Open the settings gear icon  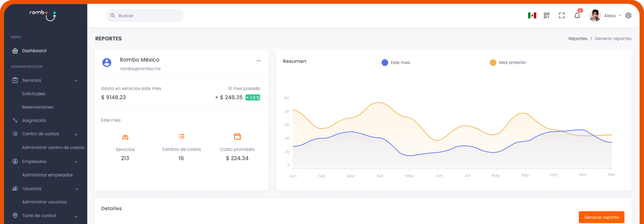[x=628, y=16]
